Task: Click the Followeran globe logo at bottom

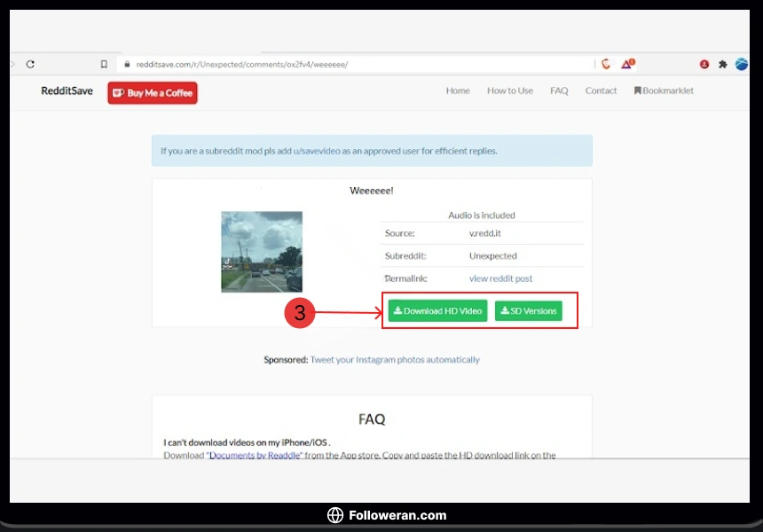Action: click(334, 515)
